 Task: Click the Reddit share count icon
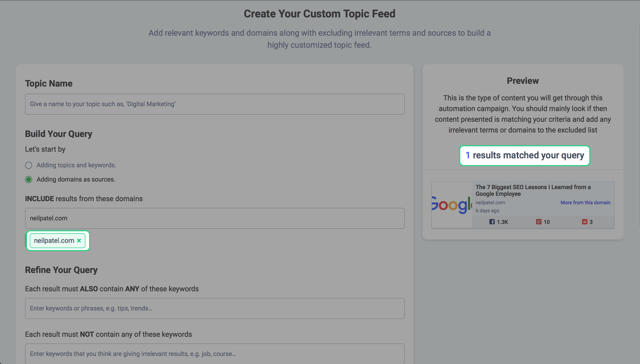(584, 222)
